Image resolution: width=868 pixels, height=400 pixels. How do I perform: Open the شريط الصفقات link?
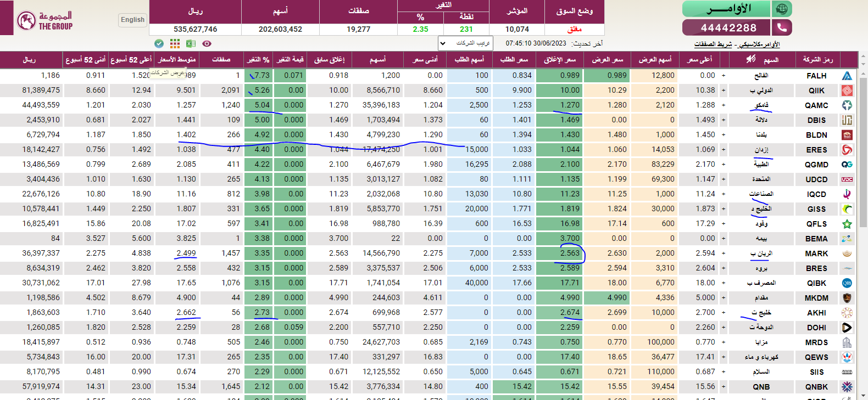coord(713,44)
